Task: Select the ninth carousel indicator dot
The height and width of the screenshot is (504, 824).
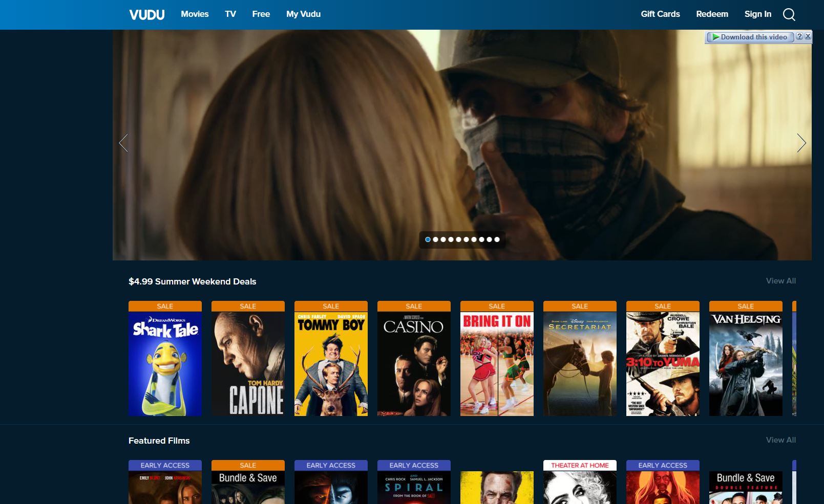Action: [489, 239]
